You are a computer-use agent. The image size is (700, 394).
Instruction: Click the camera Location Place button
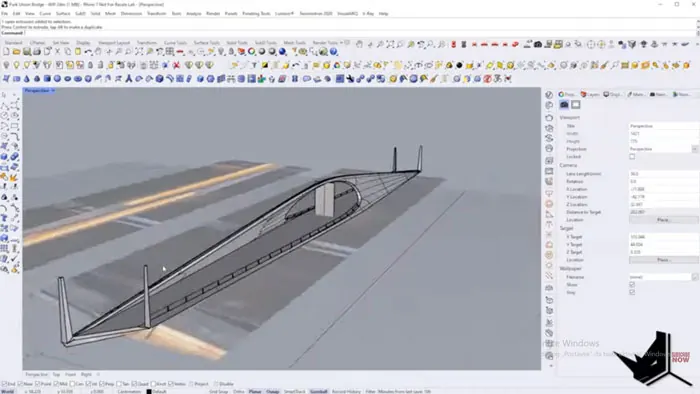click(x=663, y=220)
